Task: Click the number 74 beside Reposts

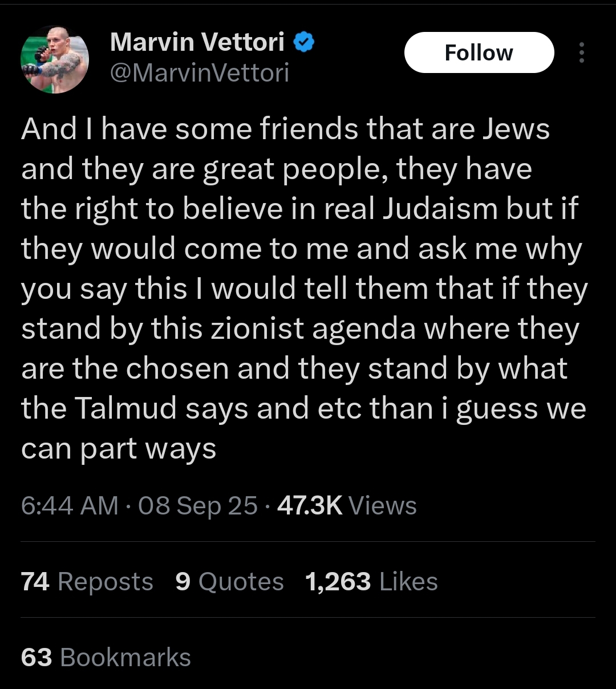Action: pyautogui.click(x=35, y=582)
